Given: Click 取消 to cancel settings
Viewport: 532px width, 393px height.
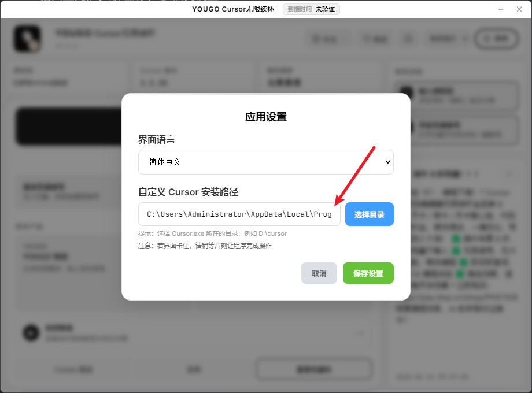Looking at the screenshot, I should (319, 273).
